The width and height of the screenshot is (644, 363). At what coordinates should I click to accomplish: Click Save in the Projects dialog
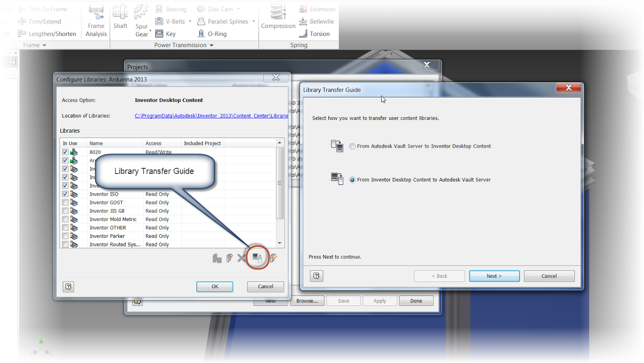point(343,301)
